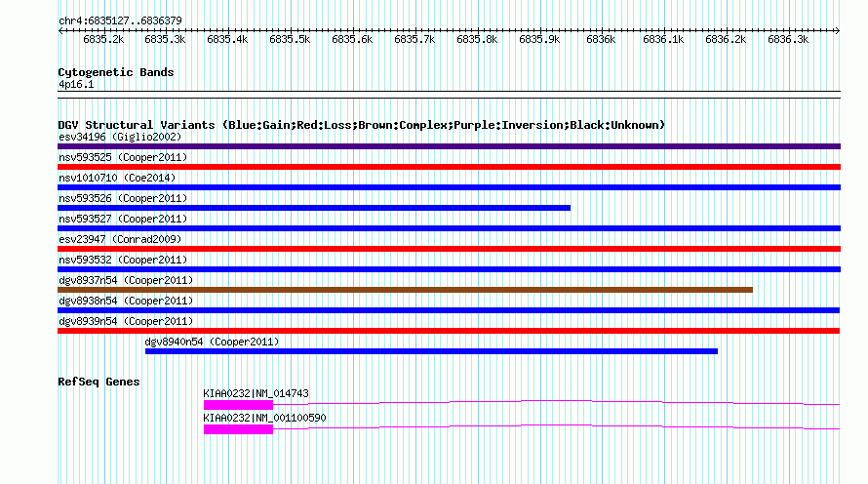The image size is (868, 484).
Task: Select the blue dgv8938n54 gain bar
Action: [x=449, y=310]
